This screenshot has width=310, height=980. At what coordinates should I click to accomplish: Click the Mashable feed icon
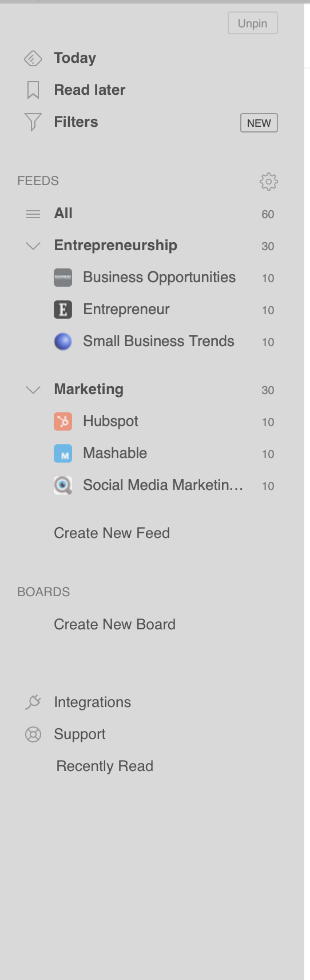pyautogui.click(x=63, y=453)
